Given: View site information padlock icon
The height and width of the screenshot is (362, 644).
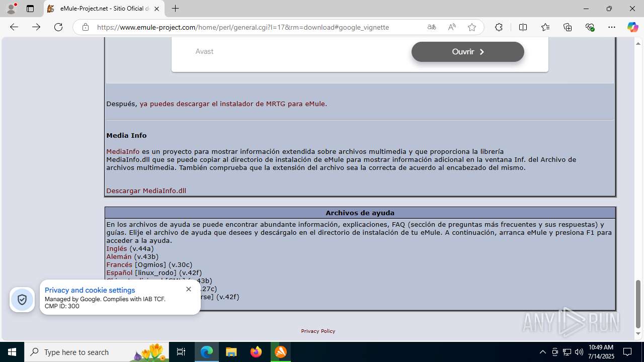Looking at the screenshot, I should [x=86, y=27].
